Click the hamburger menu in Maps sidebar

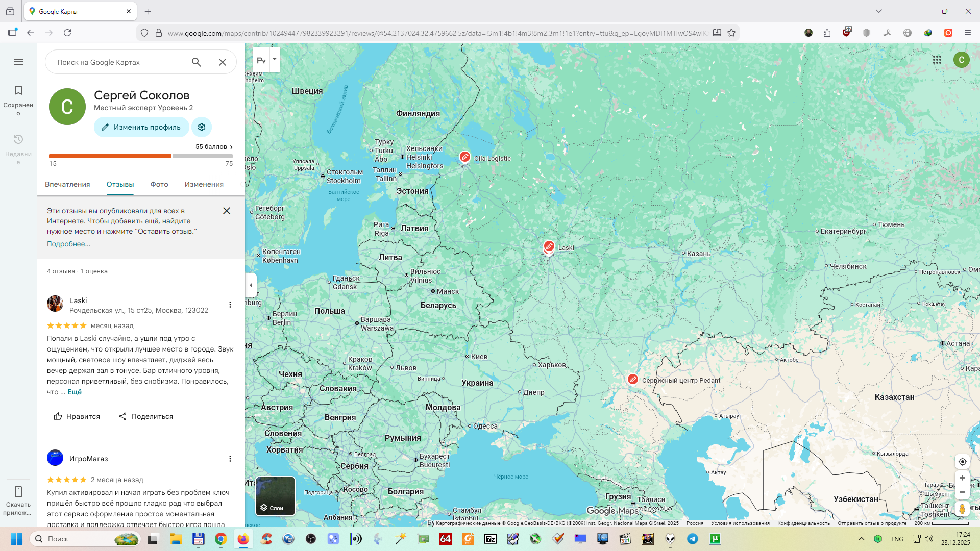click(x=18, y=62)
